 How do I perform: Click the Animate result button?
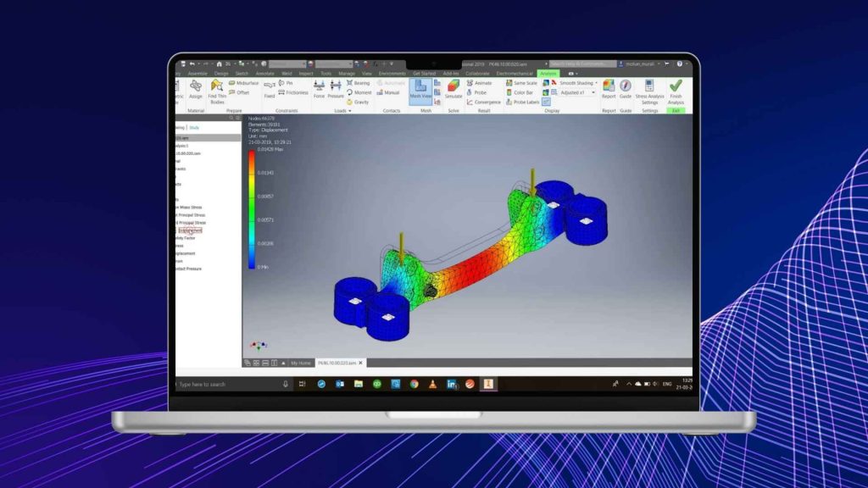[x=478, y=83]
